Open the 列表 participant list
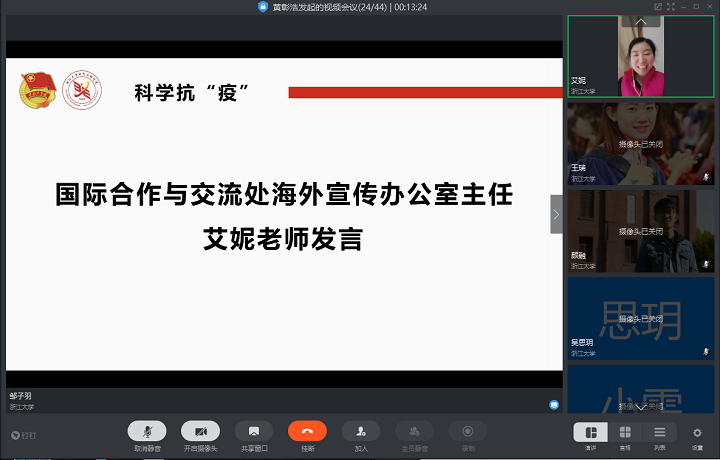This screenshot has width=720, height=460. (659, 432)
